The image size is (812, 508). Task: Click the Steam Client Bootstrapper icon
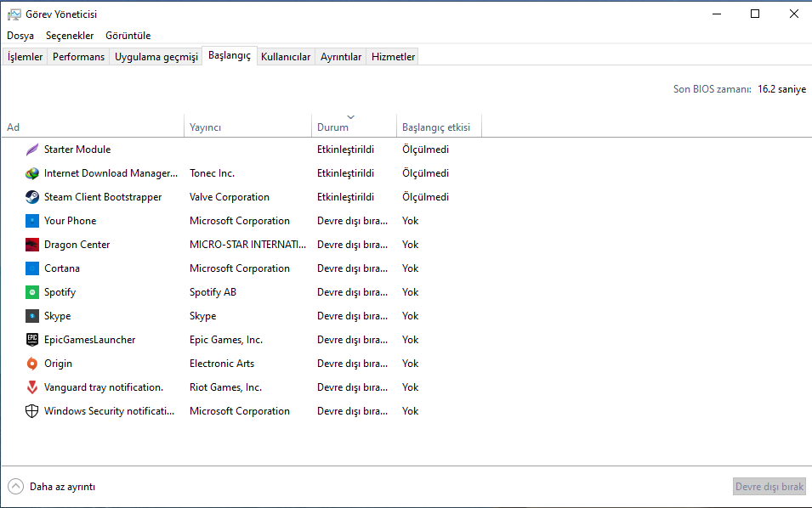[x=32, y=197]
